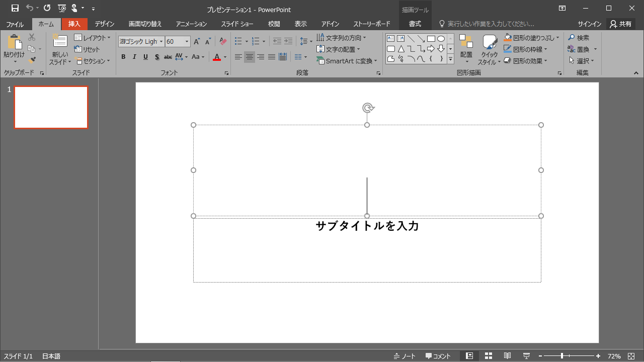
Task: Select the oval shape in shapes gallery
Action: coord(441,39)
